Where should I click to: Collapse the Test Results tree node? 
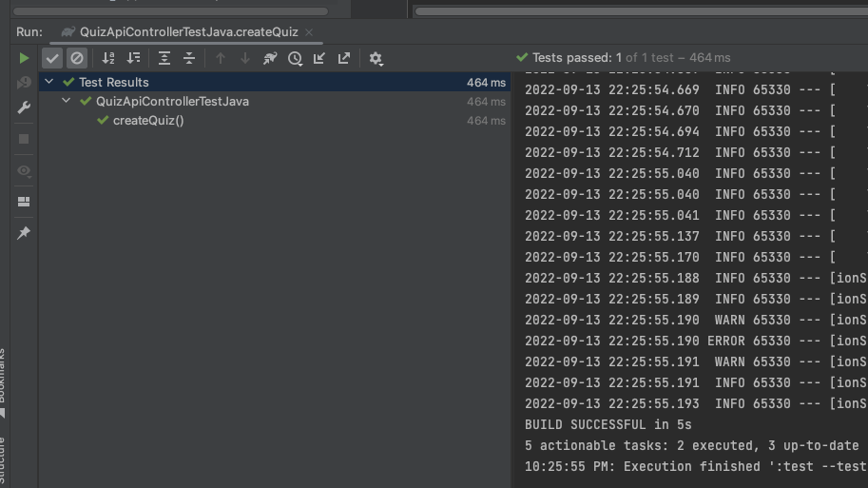pyautogui.click(x=49, y=82)
